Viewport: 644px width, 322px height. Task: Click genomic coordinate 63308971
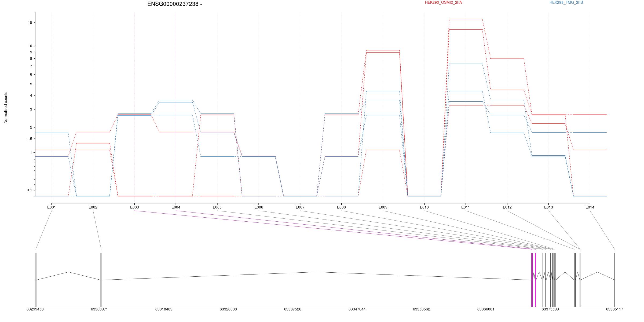tap(100, 309)
